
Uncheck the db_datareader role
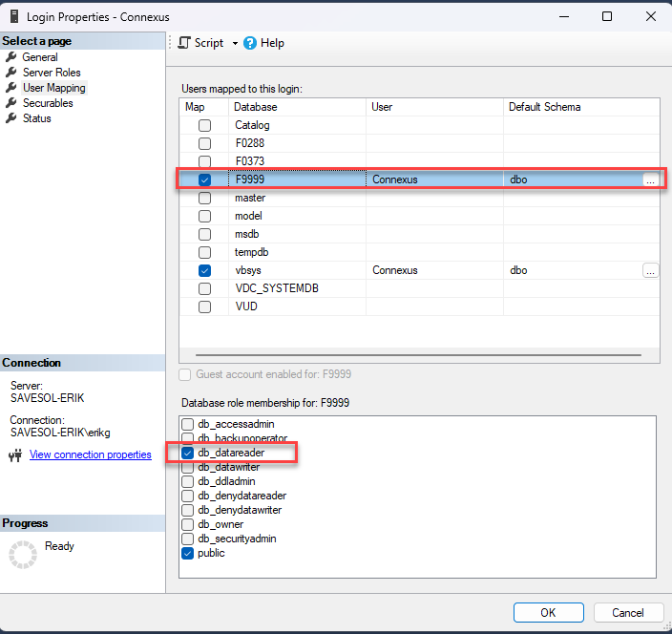tap(188, 453)
